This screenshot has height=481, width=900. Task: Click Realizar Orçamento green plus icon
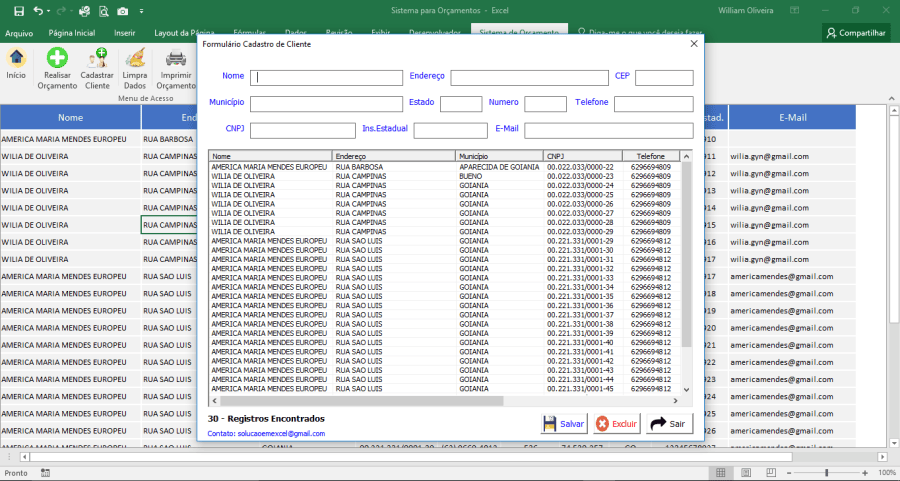57,57
